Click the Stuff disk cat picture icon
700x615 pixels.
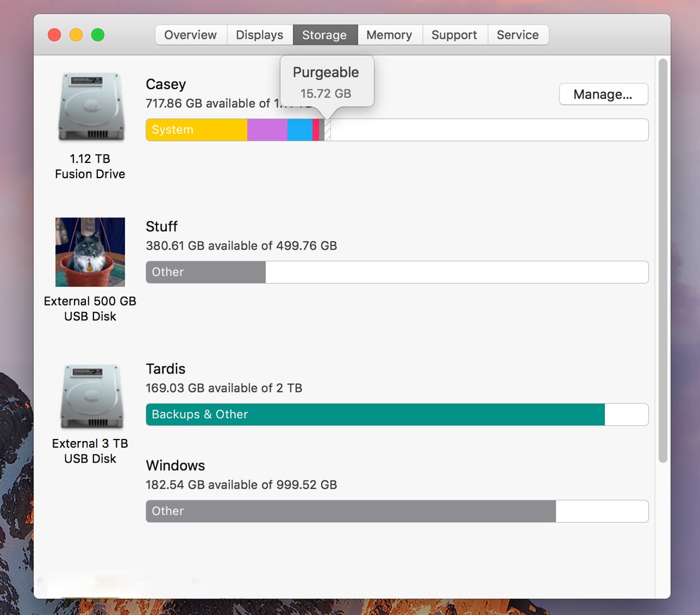(x=90, y=252)
